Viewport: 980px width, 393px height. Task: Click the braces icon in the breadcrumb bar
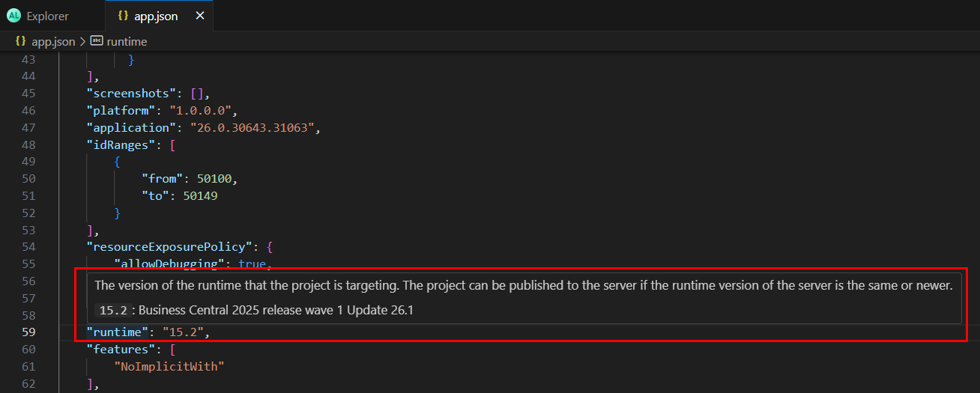point(21,42)
